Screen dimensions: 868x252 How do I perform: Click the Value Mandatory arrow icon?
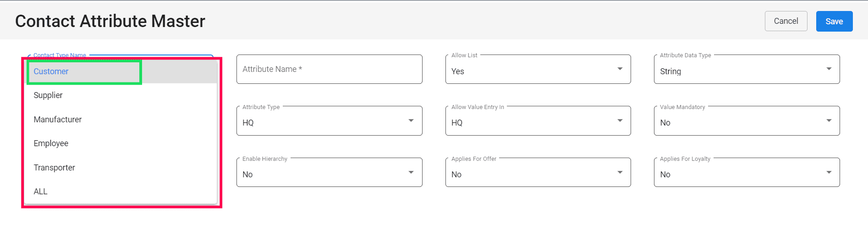coord(829,121)
